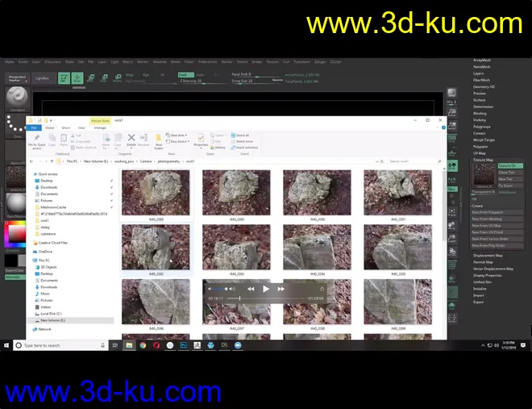
Task: Select the ZBrush Rotate transform icon
Action: (118, 78)
